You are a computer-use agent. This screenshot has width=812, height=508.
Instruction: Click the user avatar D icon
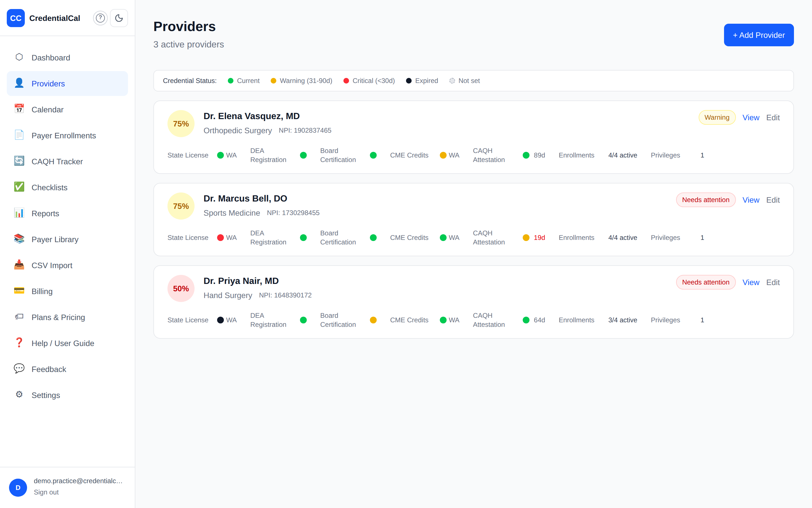coord(18,487)
